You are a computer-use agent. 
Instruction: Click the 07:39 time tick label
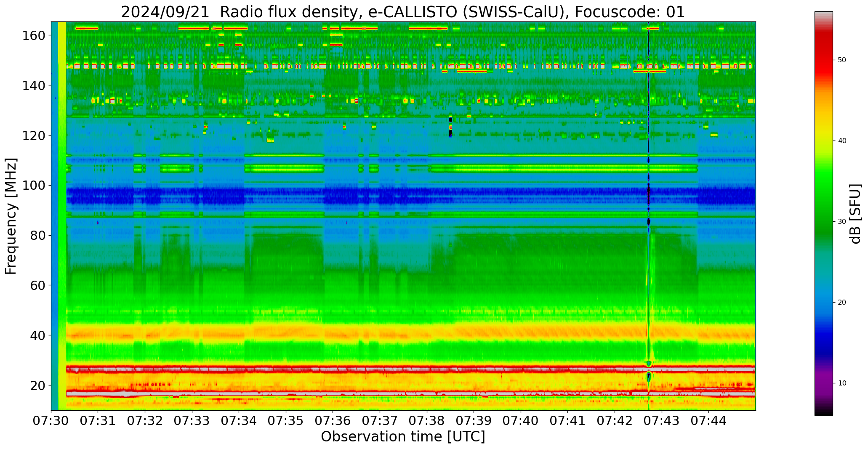pos(474,420)
